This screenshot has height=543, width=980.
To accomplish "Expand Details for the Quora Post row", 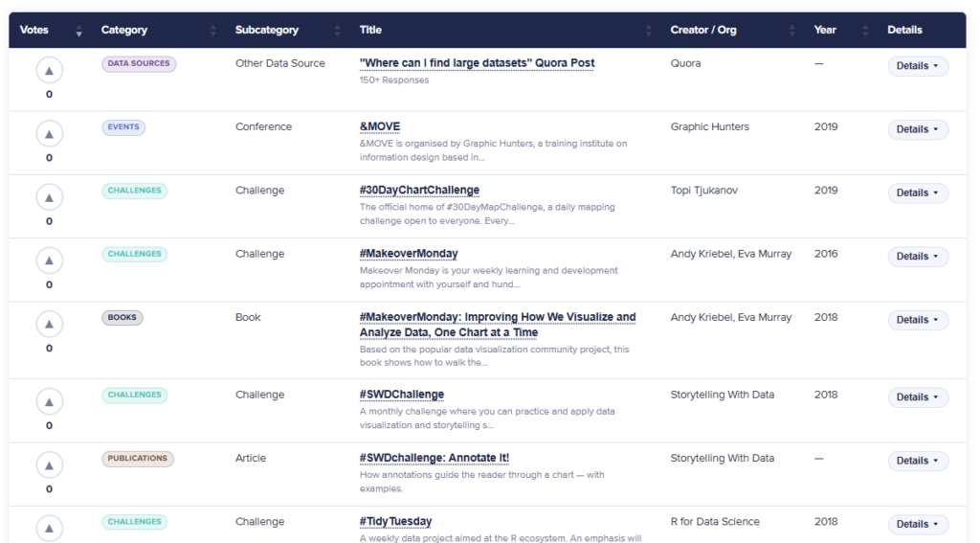I will coord(918,66).
